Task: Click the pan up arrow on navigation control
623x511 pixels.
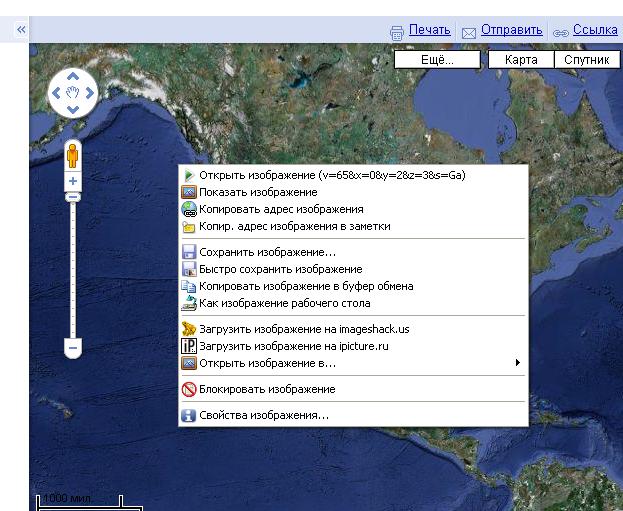Action: (73, 76)
